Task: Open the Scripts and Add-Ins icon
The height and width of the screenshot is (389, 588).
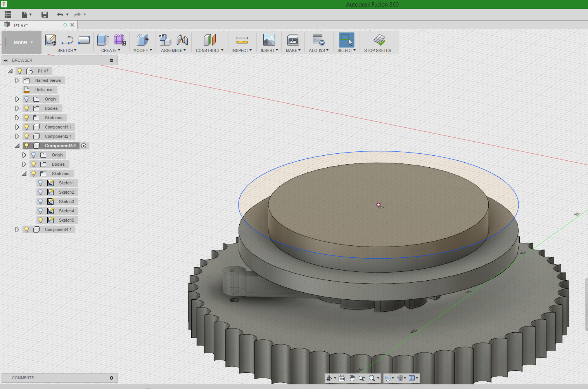Action: (x=319, y=40)
